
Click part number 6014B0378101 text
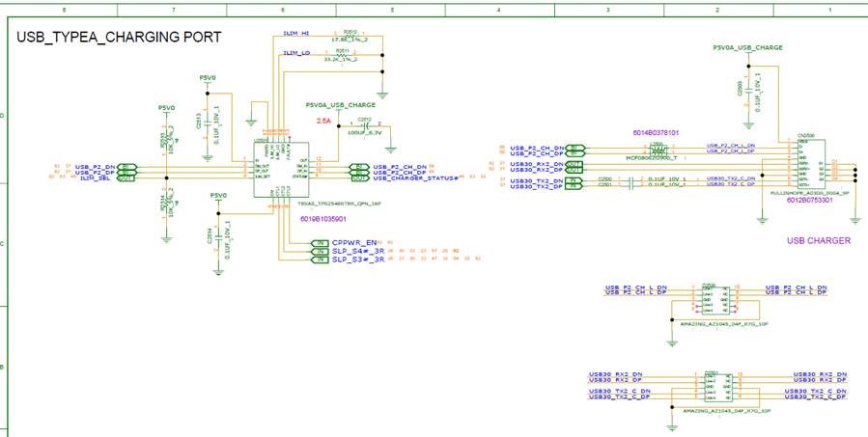[x=656, y=133]
